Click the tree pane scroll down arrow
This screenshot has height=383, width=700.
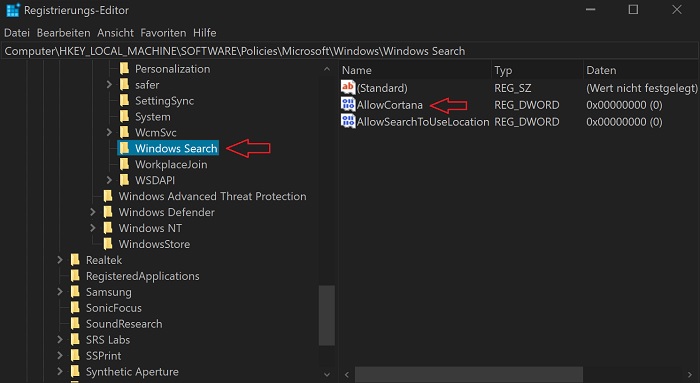pos(327,375)
